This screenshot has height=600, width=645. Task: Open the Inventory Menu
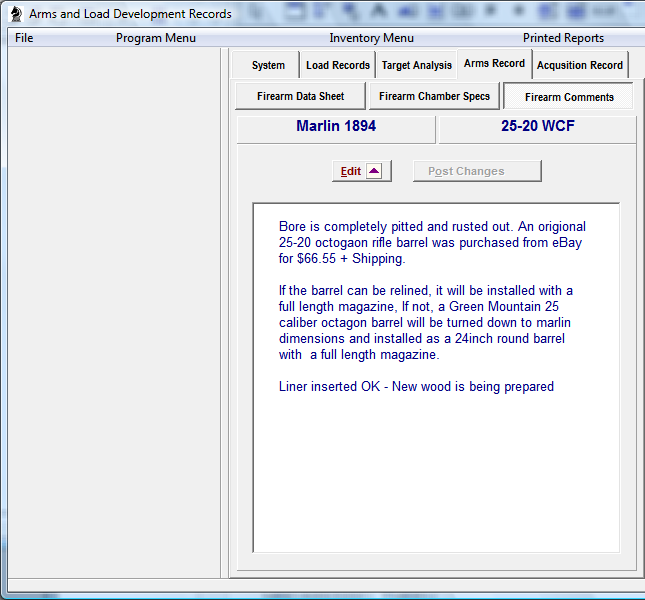[371, 38]
